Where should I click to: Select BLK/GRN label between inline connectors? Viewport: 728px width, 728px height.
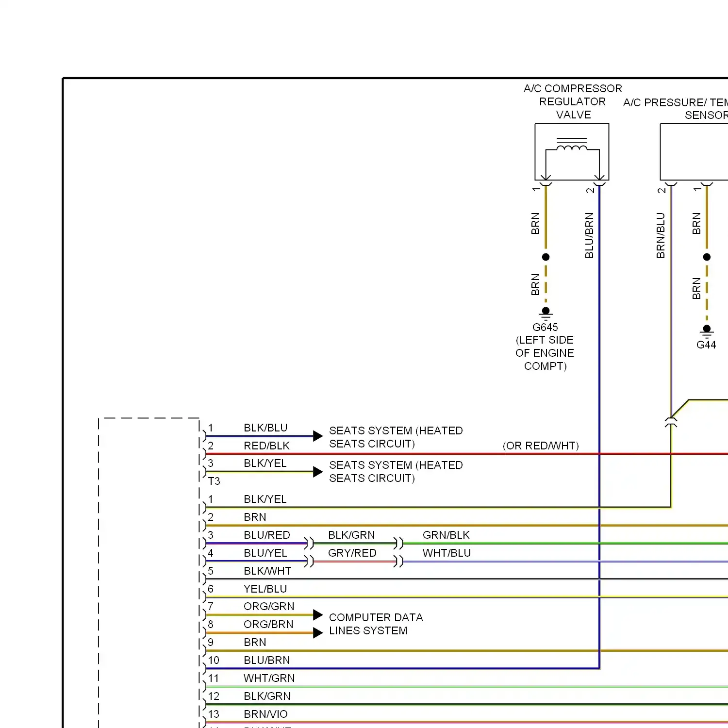click(x=351, y=535)
